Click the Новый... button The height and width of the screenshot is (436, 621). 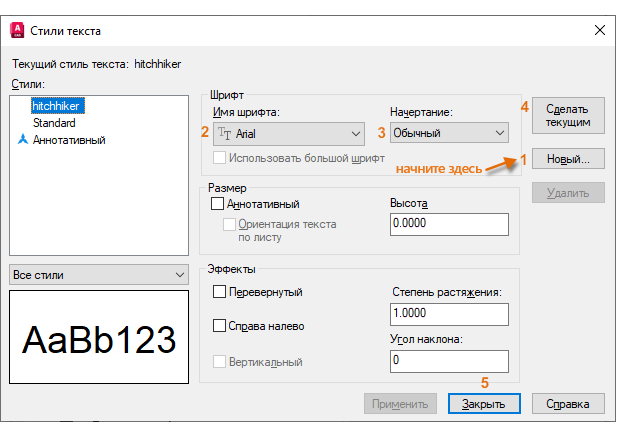pos(568,159)
